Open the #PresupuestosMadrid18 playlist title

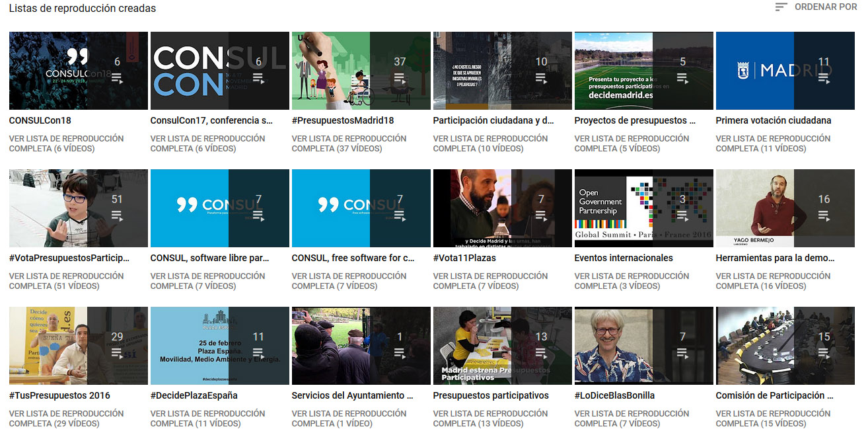pyautogui.click(x=343, y=120)
